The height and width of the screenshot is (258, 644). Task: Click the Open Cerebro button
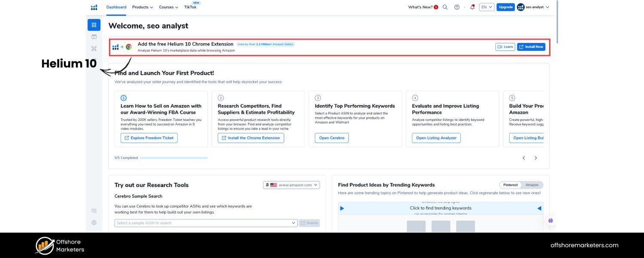click(x=331, y=138)
